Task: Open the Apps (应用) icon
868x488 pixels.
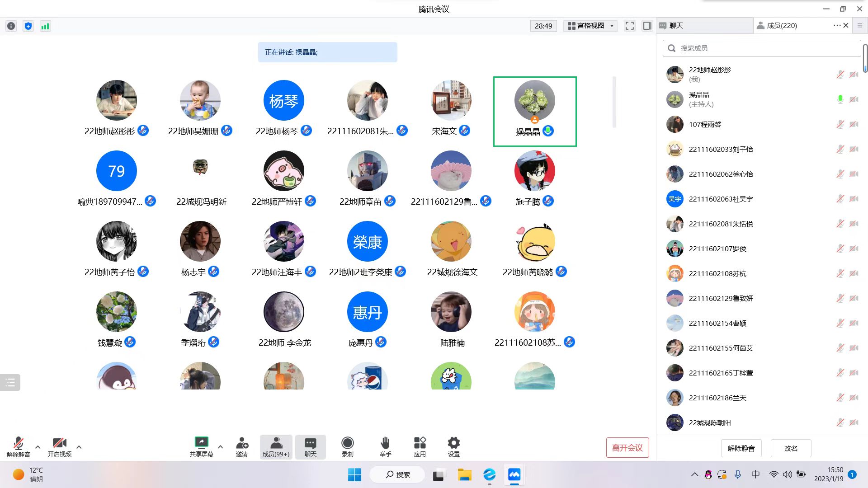Action: (x=420, y=442)
